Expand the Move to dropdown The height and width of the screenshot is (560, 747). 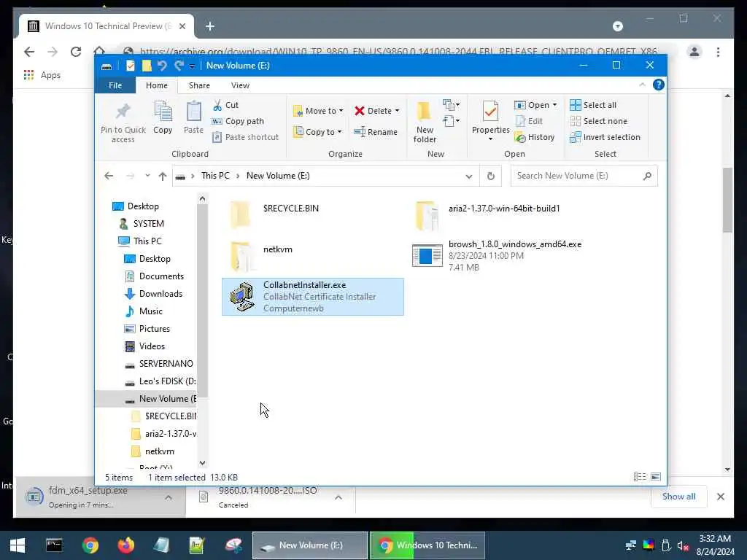pyautogui.click(x=341, y=111)
